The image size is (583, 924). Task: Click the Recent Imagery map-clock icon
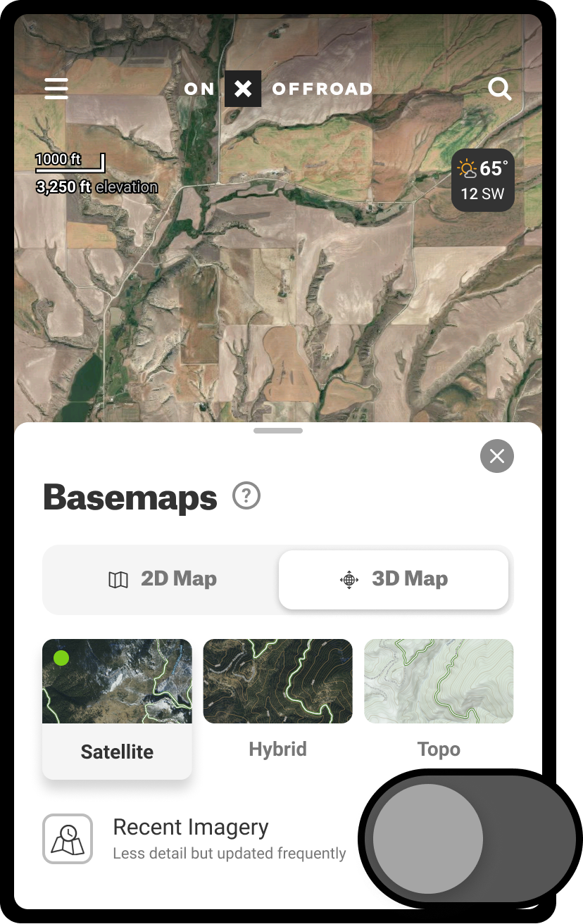click(68, 839)
